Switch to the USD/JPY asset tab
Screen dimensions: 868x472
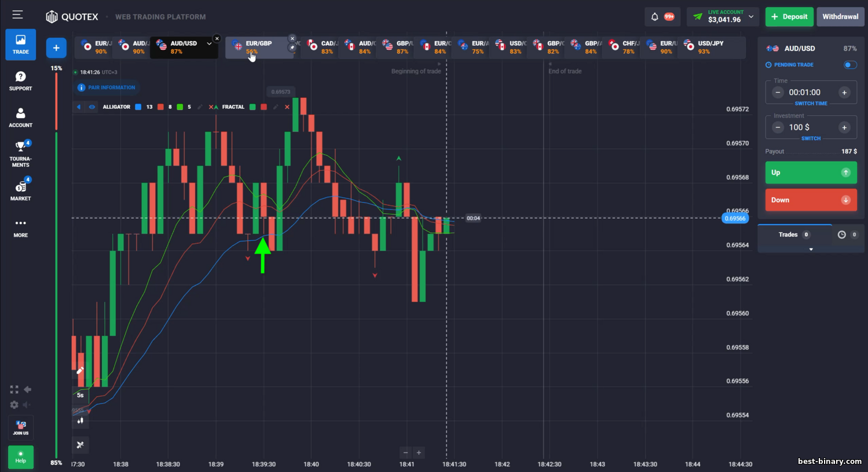point(705,47)
